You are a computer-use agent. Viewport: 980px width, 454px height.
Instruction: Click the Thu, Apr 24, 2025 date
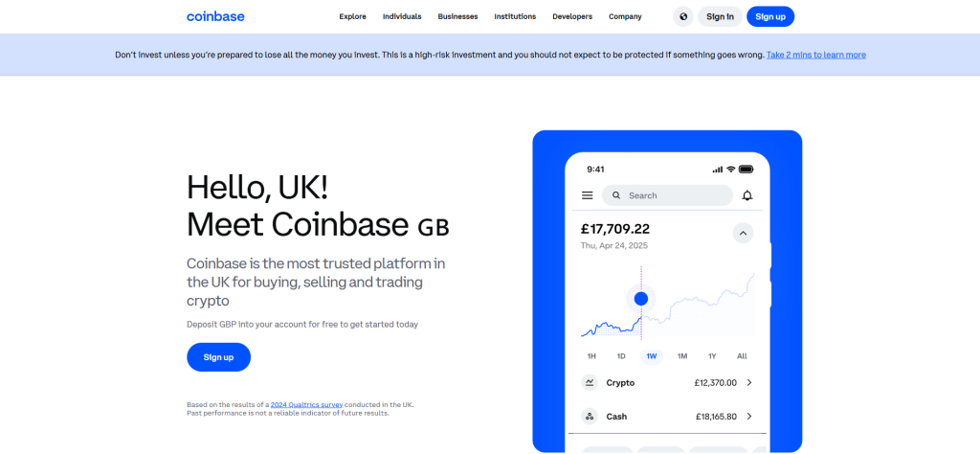pos(613,246)
